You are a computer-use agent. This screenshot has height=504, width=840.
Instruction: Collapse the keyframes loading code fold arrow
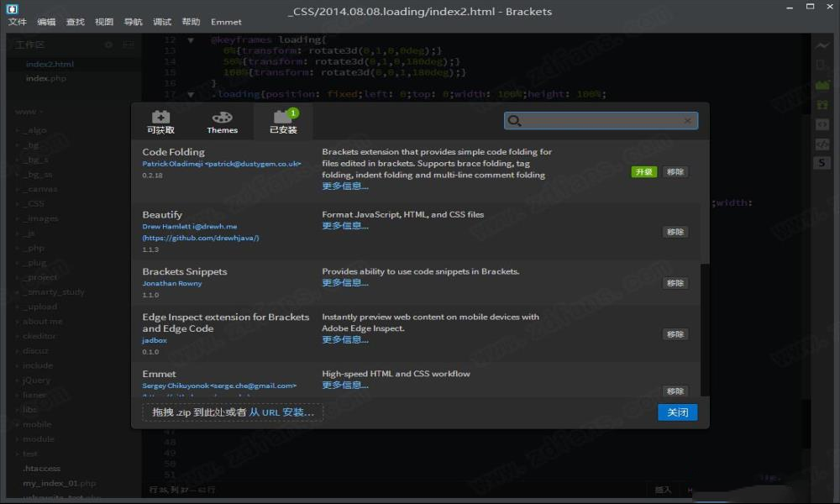(x=191, y=40)
